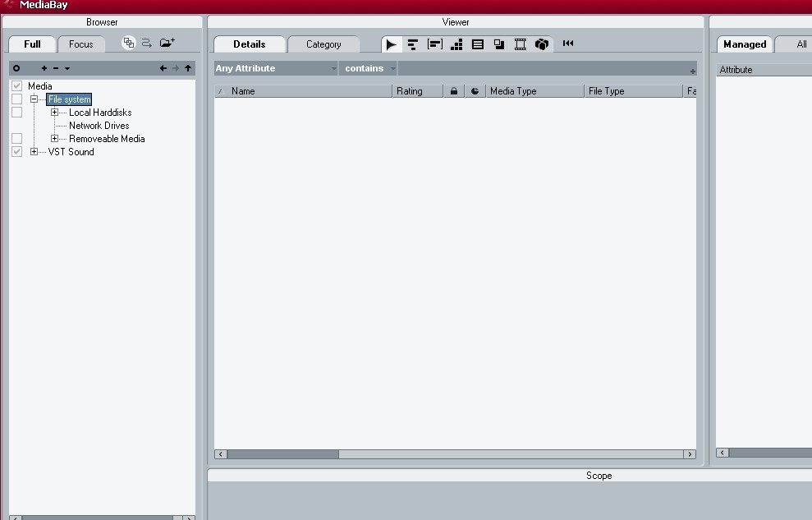Switch to the Focus browser tab
The width and height of the screenshot is (812, 520).
point(81,44)
